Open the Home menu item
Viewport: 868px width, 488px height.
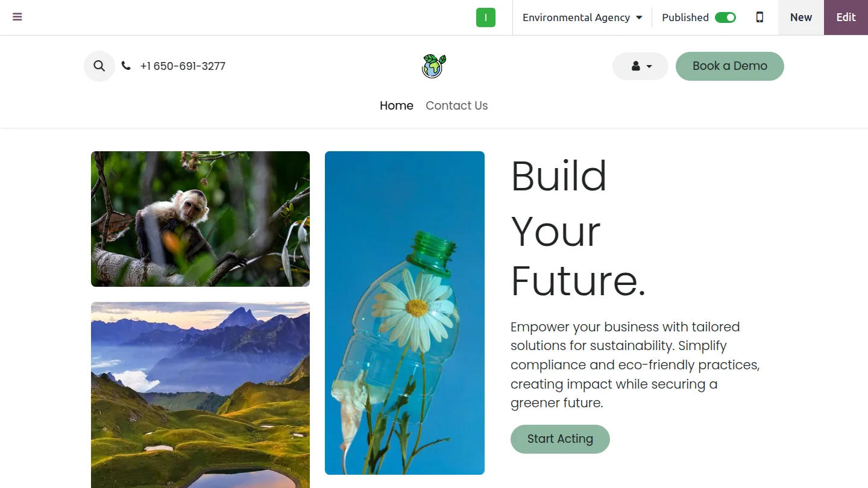397,105
